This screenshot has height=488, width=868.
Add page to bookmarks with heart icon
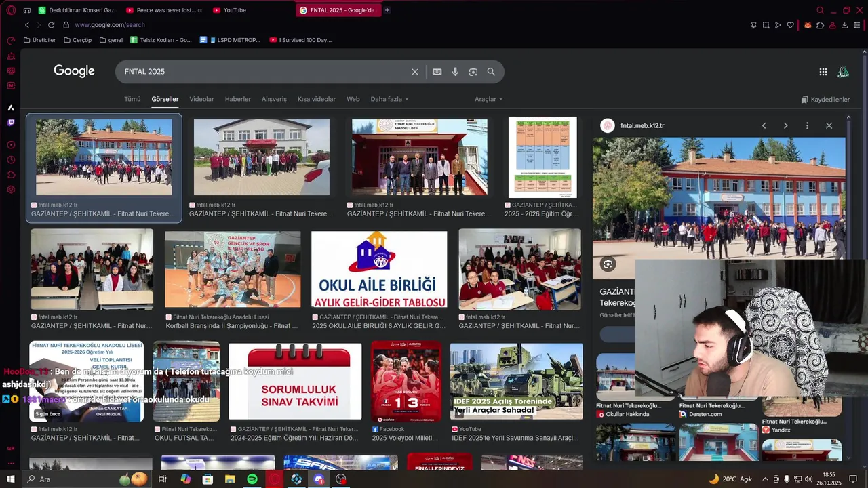[790, 25]
